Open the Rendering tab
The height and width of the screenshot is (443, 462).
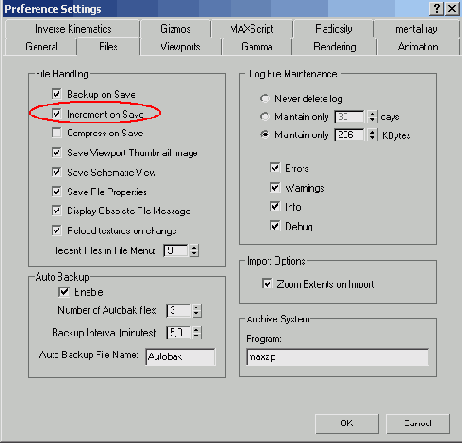click(x=334, y=47)
